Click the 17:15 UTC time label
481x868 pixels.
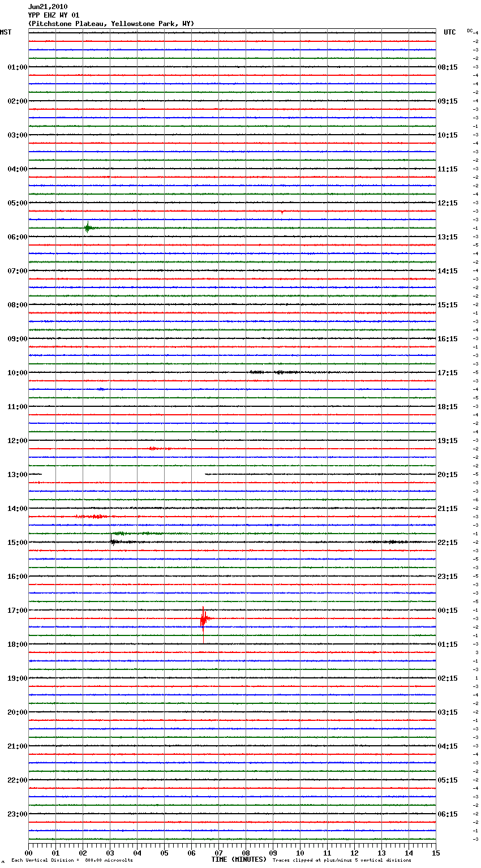[x=448, y=373]
